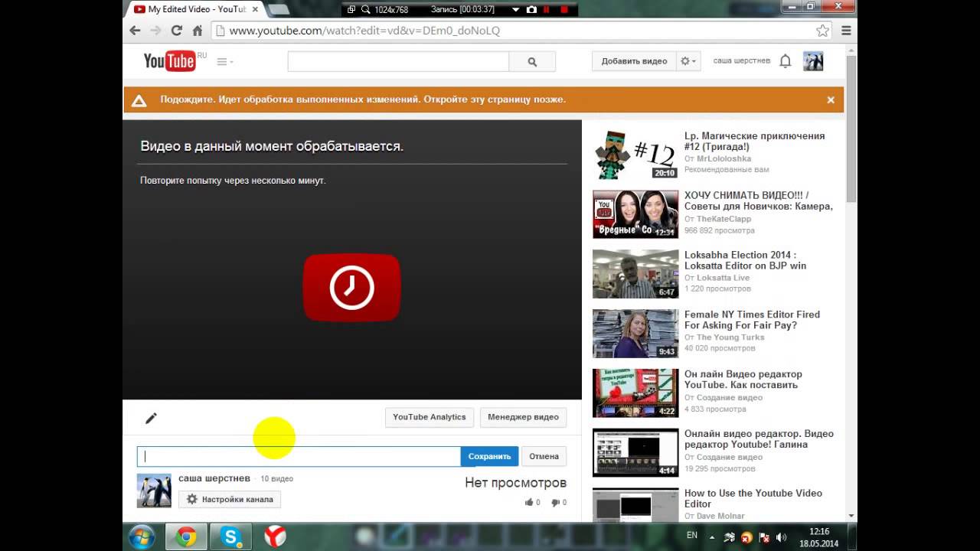Click the саша шерстнев account name in the header
Image resolution: width=980 pixels, height=551 pixels.
pyautogui.click(x=741, y=60)
